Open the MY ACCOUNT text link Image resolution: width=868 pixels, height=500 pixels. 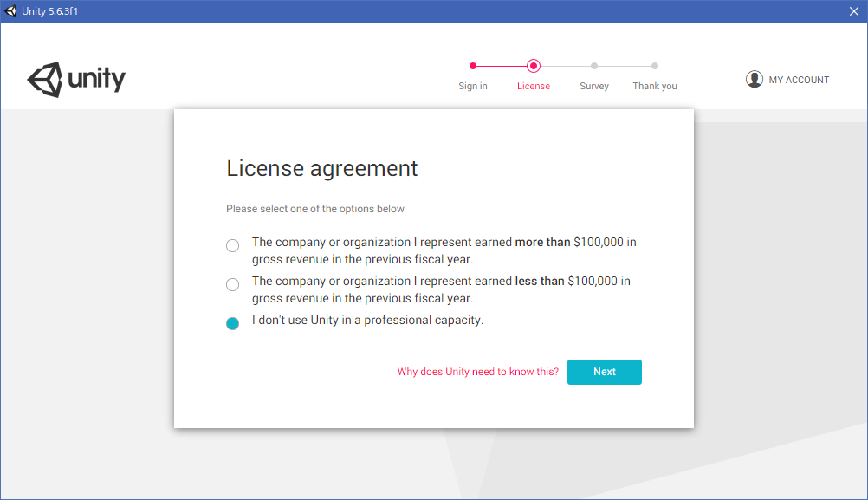[799, 80]
